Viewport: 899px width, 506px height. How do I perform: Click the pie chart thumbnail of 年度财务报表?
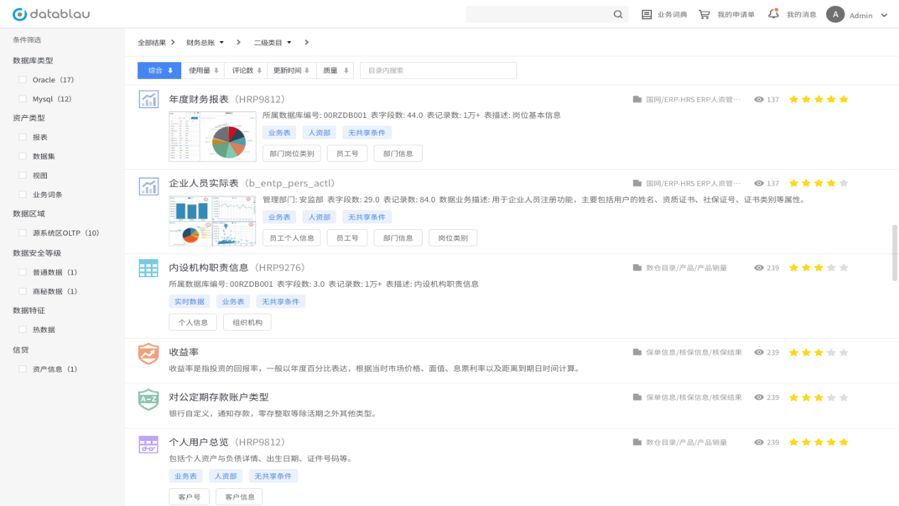pos(212,136)
